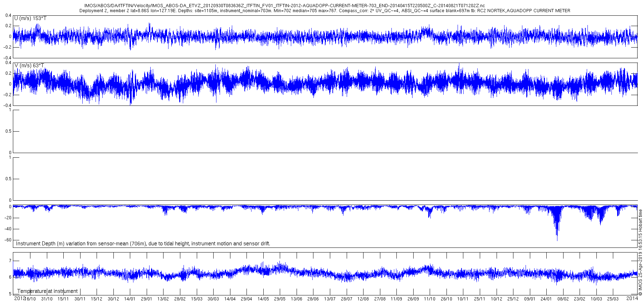
Task: Select the '30/11' date tick label
Action: click(x=80, y=299)
